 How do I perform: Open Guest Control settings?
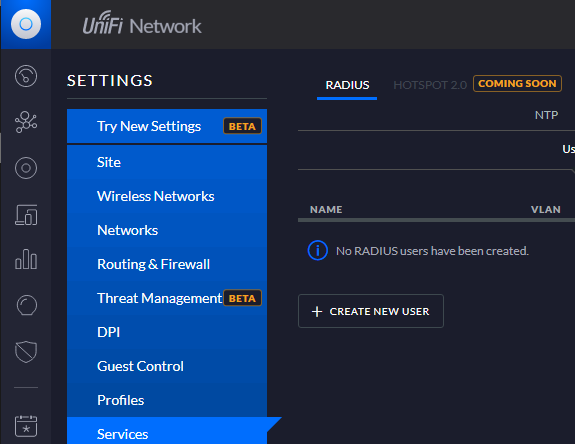pyautogui.click(x=167, y=366)
